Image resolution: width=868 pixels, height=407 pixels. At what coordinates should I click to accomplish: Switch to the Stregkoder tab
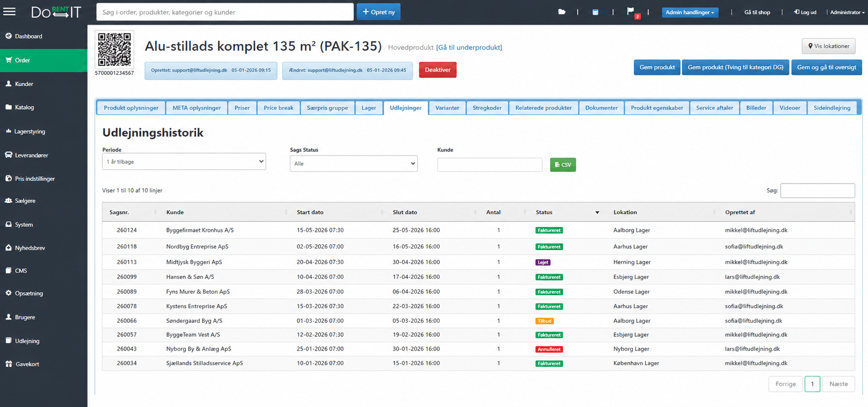point(487,108)
